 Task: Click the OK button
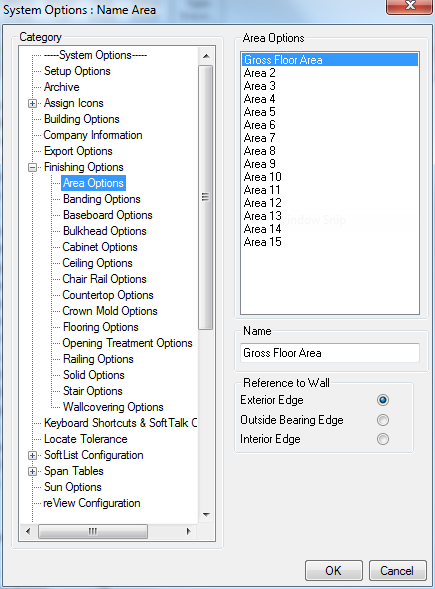coord(334,571)
